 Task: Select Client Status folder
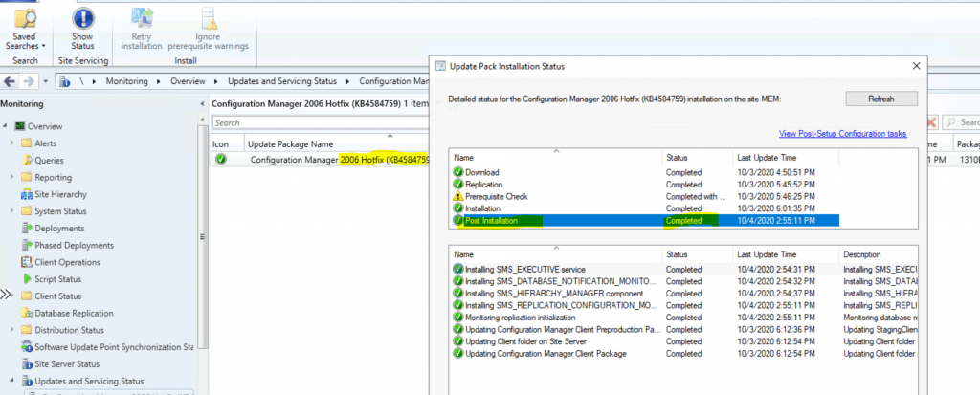tap(51, 296)
